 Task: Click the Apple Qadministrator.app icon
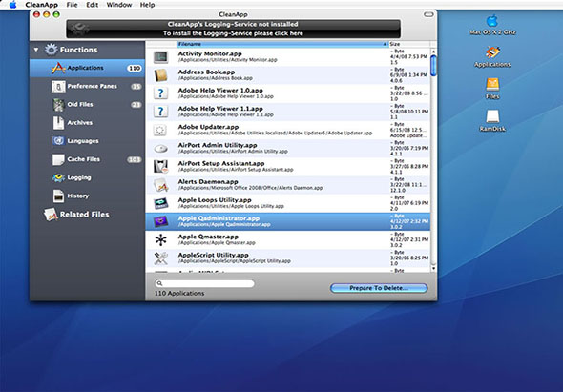[160, 221]
